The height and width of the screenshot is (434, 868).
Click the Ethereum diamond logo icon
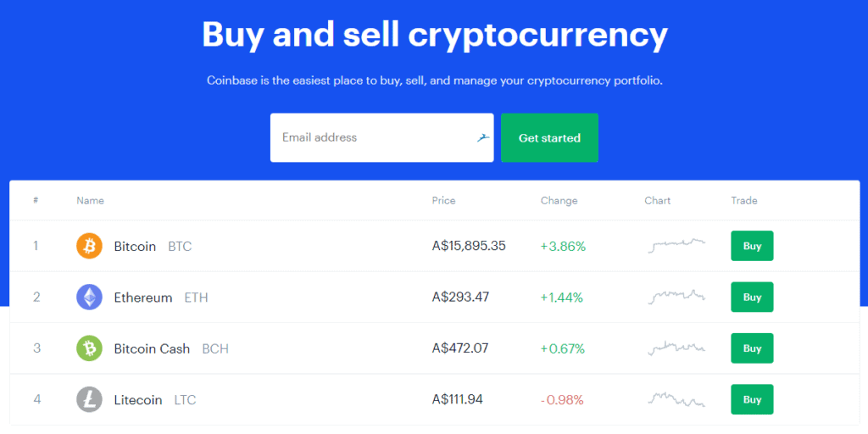click(x=89, y=298)
